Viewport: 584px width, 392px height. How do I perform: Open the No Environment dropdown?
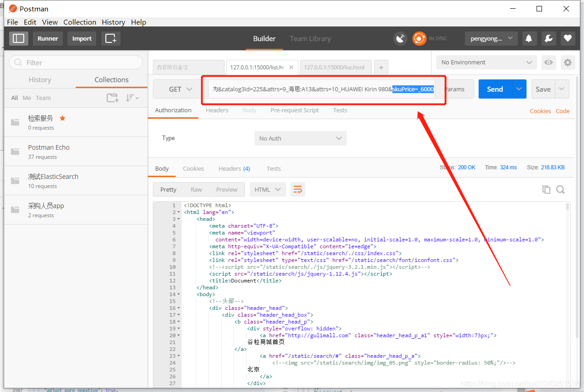[x=486, y=63]
